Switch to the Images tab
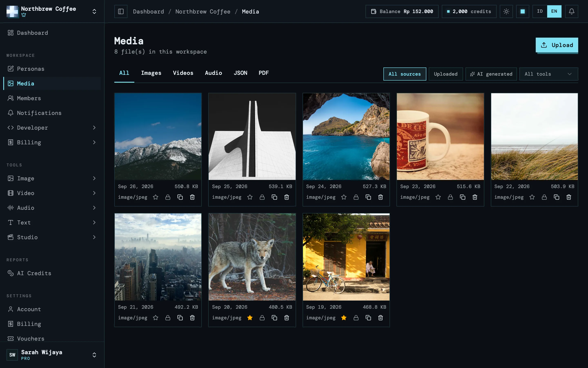This screenshot has height=368, width=588. tap(151, 73)
